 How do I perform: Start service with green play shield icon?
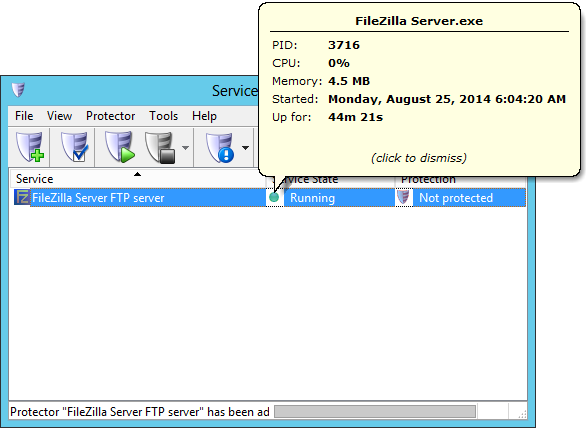click(119, 147)
